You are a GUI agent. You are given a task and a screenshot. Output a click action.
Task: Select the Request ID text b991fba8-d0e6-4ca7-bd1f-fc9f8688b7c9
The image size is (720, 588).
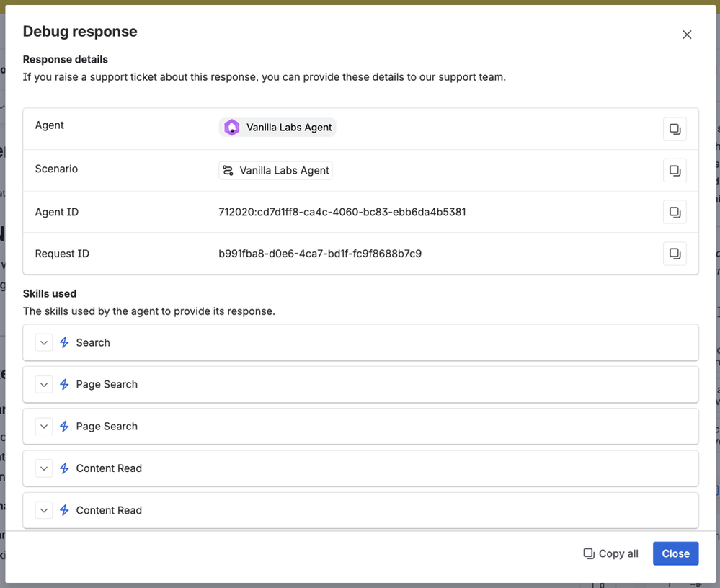point(320,254)
